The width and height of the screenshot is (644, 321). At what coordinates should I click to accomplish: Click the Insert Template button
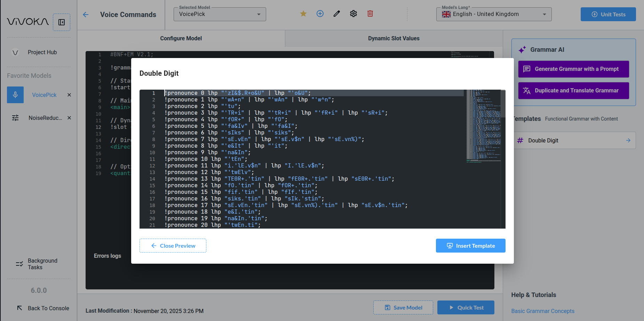pyautogui.click(x=470, y=246)
